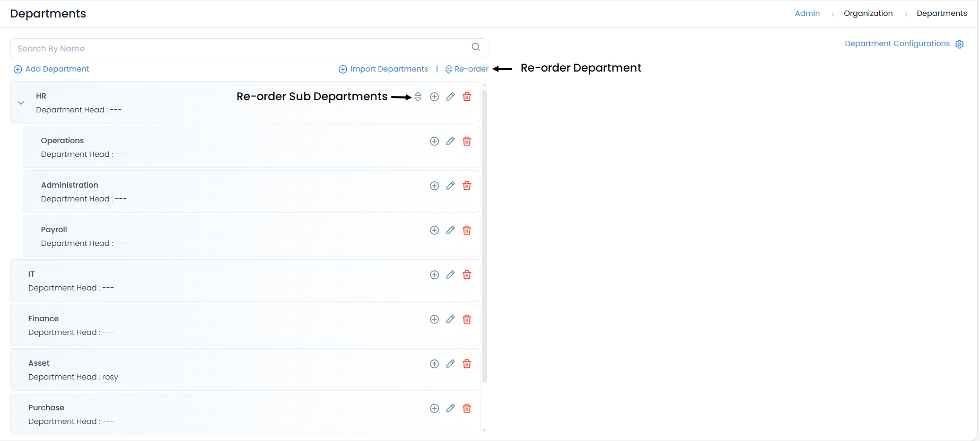This screenshot has width=980, height=441.
Task: Go to Admin breadcrumb
Action: [x=807, y=13]
